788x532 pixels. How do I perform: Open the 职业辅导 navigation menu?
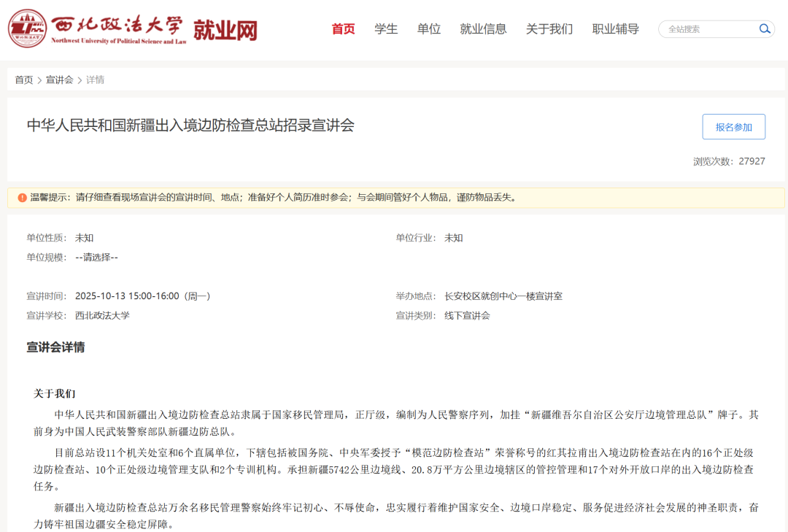(615, 29)
